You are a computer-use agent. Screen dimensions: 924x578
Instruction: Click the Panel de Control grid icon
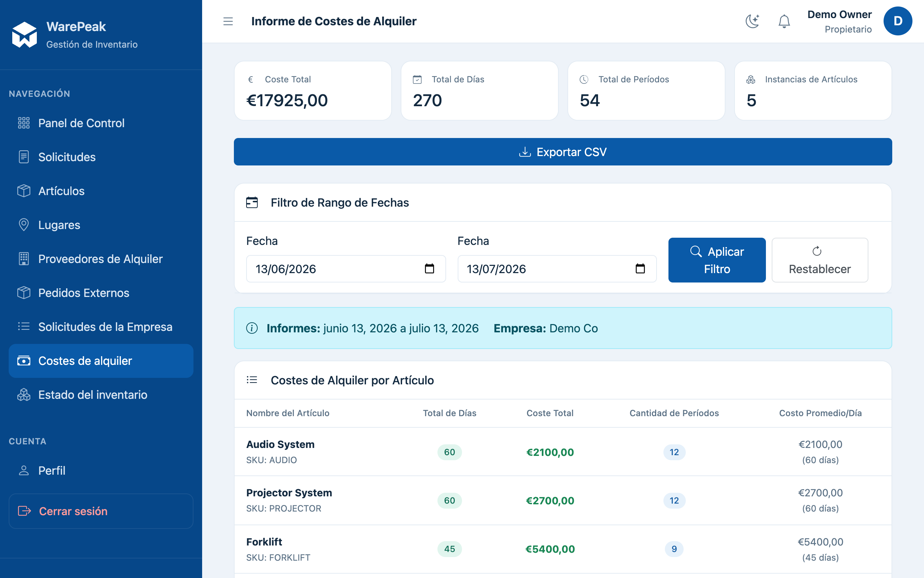(24, 123)
